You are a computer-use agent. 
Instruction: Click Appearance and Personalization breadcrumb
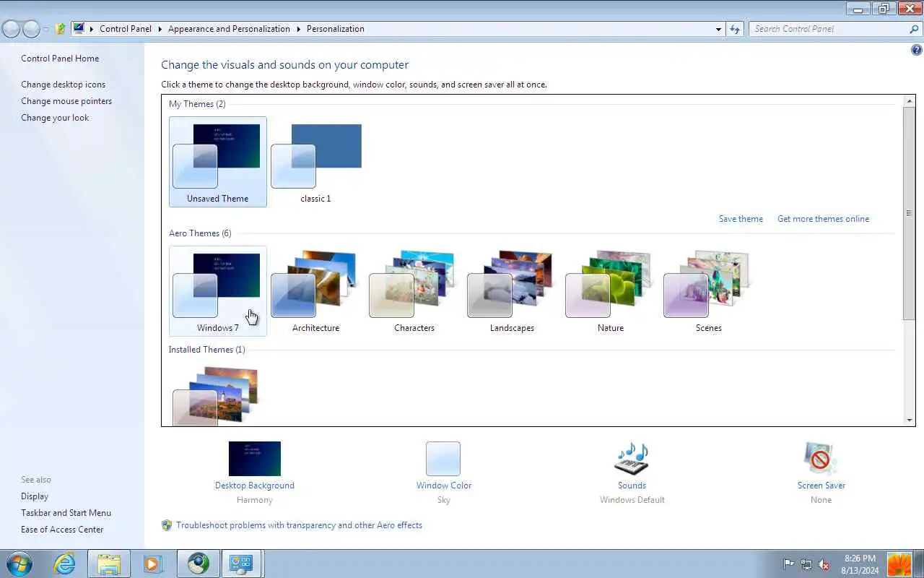pos(229,29)
